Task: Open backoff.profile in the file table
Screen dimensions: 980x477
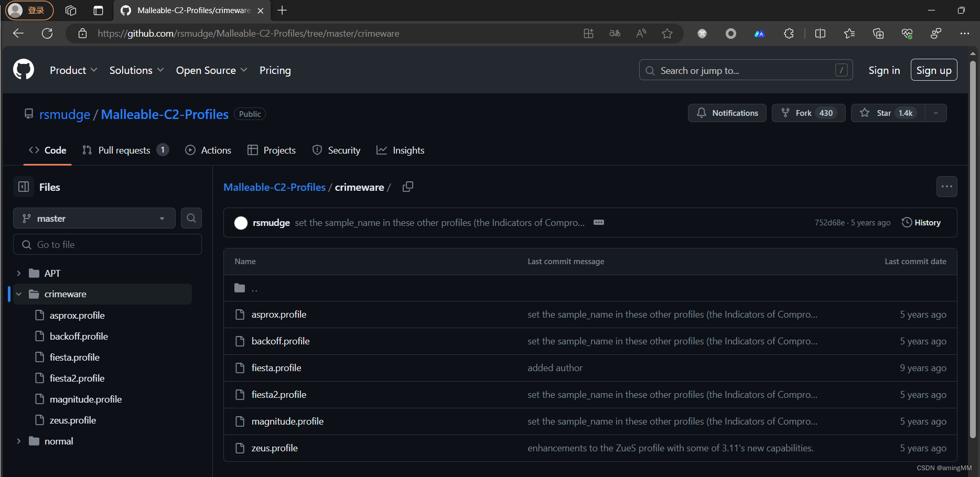Action: coord(281,341)
